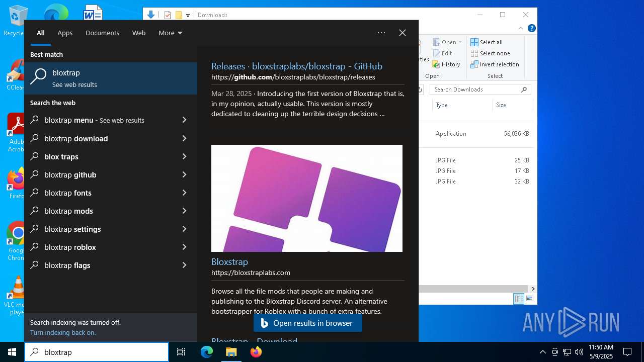The image size is (644, 362).
Task: Launch Firefox from the taskbar
Action: [x=256, y=352]
